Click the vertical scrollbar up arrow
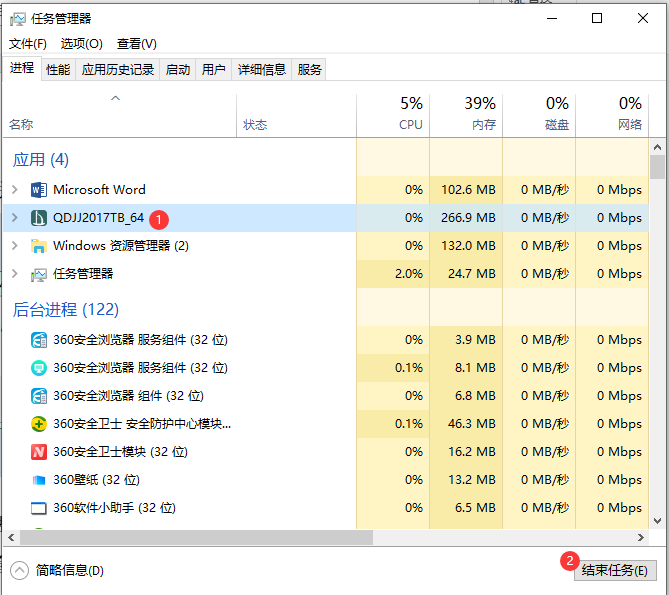Viewport: 669px width, 595px height. click(x=657, y=148)
